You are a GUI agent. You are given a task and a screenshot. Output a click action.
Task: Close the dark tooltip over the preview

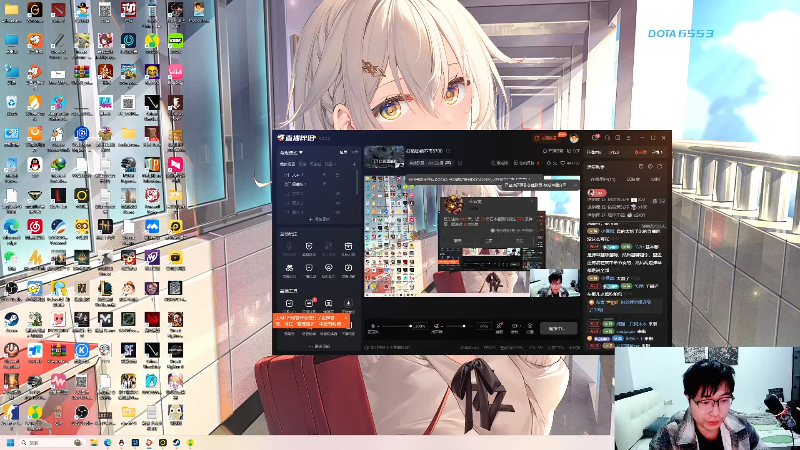[x=576, y=185]
